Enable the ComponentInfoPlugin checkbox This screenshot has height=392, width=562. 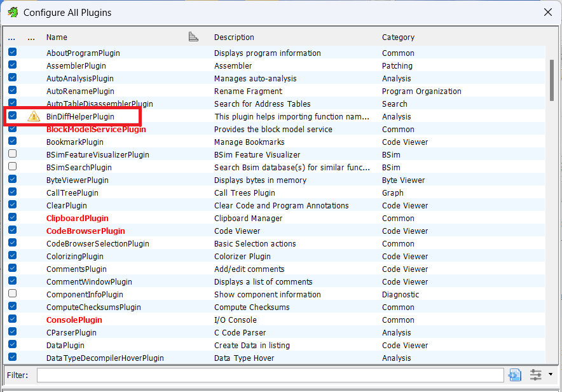(13, 294)
